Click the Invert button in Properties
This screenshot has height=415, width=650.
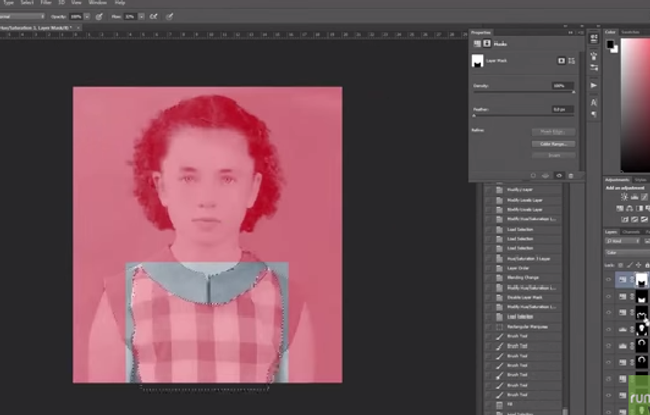pos(553,155)
